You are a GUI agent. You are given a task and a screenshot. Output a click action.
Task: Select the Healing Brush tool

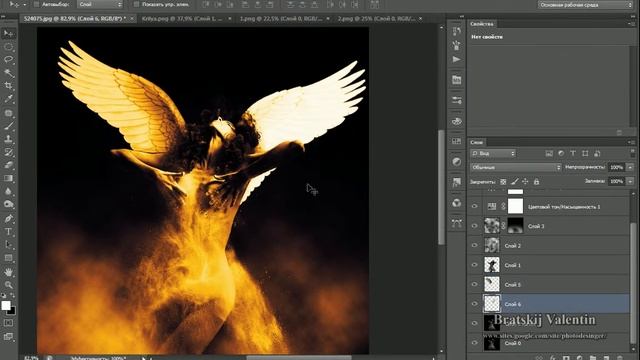coord(8,113)
